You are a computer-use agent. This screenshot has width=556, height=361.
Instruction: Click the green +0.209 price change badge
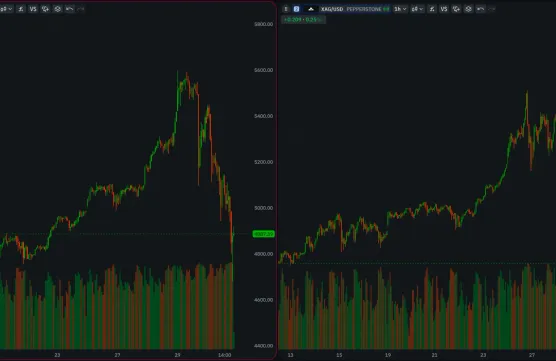(303, 20)
